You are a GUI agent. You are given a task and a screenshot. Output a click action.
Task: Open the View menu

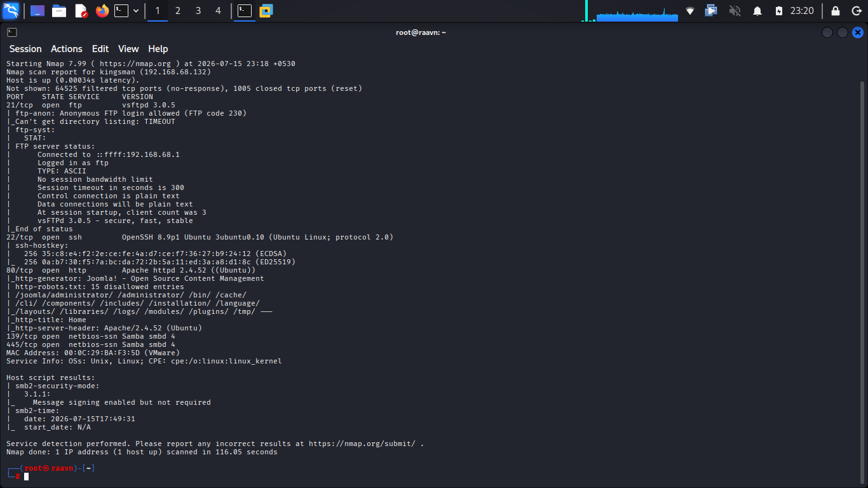pyautogui.click(x=128, y=49)
